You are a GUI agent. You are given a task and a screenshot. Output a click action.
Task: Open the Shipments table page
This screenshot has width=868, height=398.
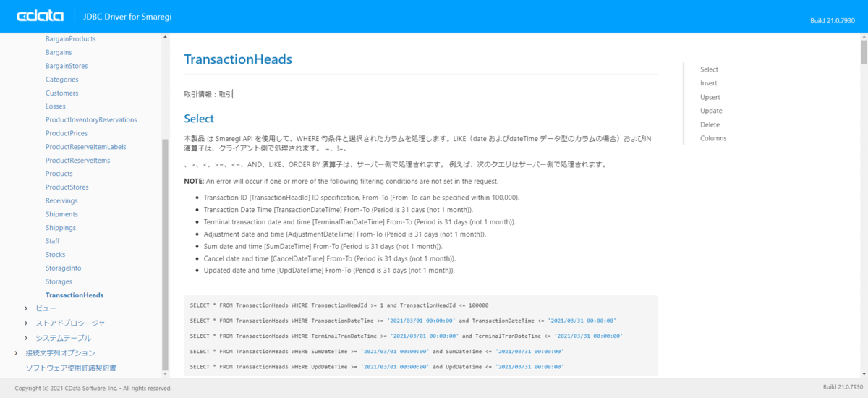[x=61, y=214]
